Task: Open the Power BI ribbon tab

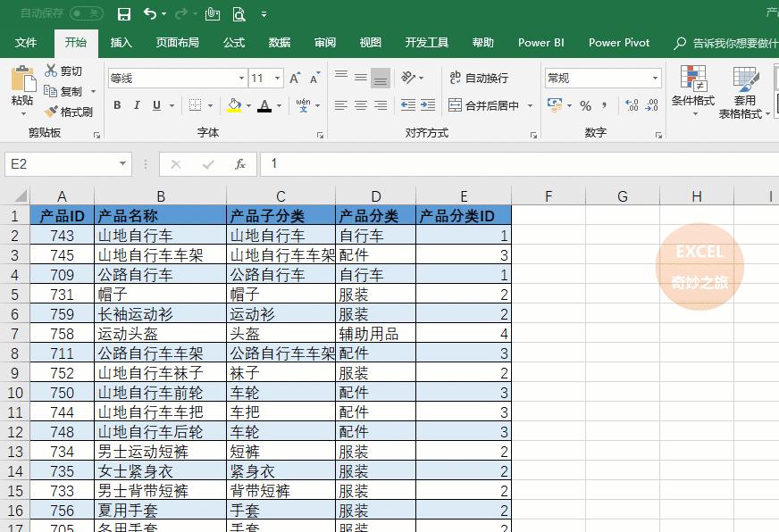Action: [540, 42]
